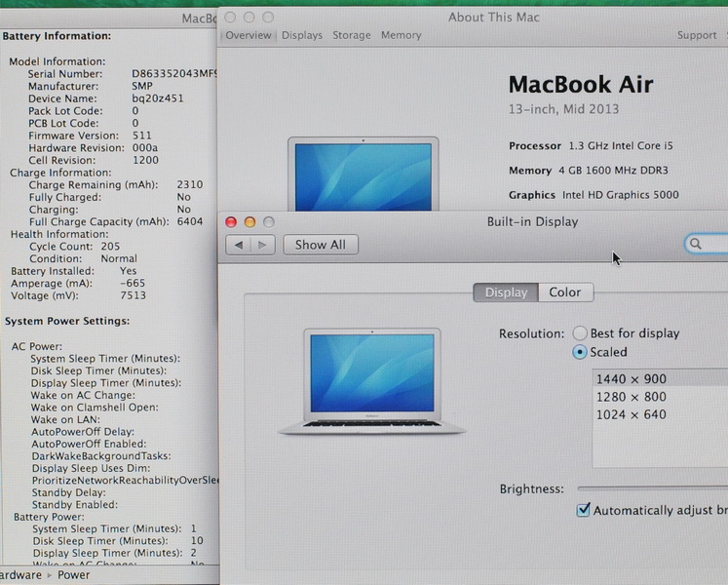Click the Voltage value 7513

tap(134, 295)
